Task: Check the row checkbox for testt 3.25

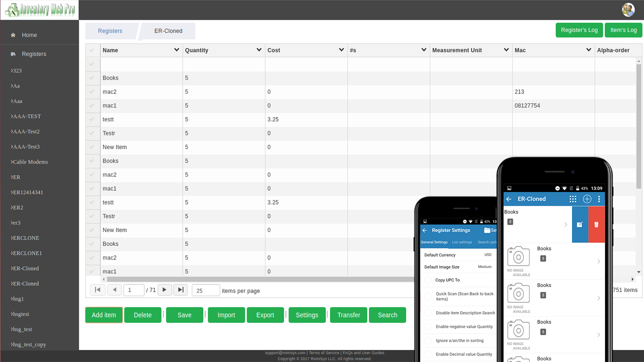Action: (x=92, y=119)
